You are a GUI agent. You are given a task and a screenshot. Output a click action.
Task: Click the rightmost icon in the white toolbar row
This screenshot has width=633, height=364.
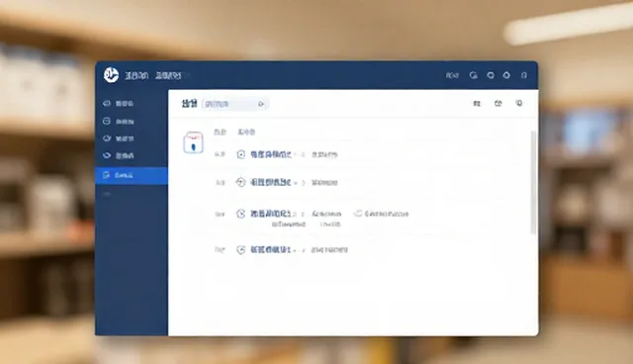click(519, 103)
